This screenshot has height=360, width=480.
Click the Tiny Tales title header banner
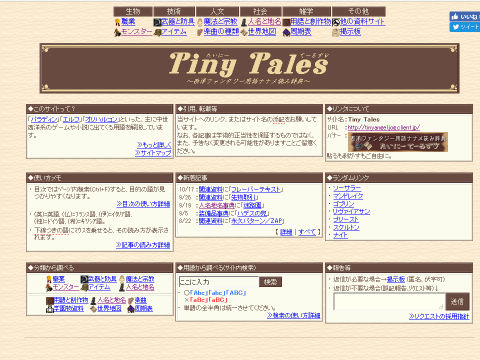(x=249, y=68)
